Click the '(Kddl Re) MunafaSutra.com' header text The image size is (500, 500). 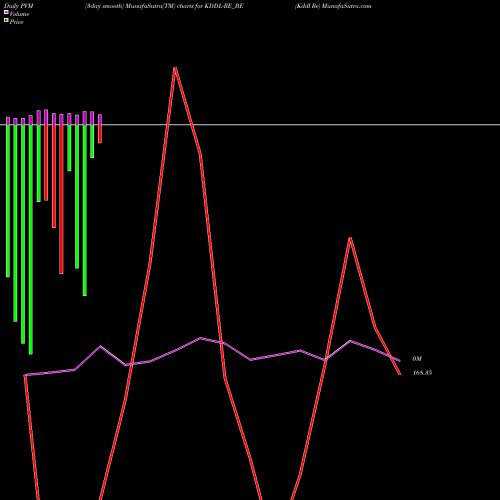tap(333, 6)
